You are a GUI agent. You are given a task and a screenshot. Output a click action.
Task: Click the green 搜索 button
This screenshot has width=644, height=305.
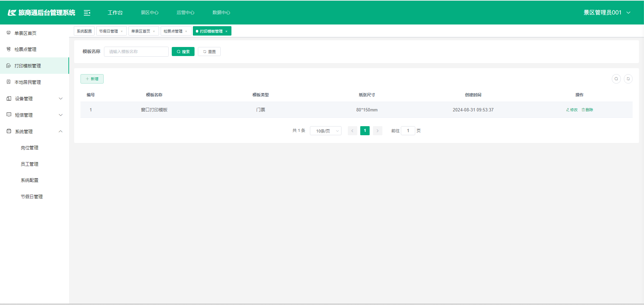pos(183,52)
